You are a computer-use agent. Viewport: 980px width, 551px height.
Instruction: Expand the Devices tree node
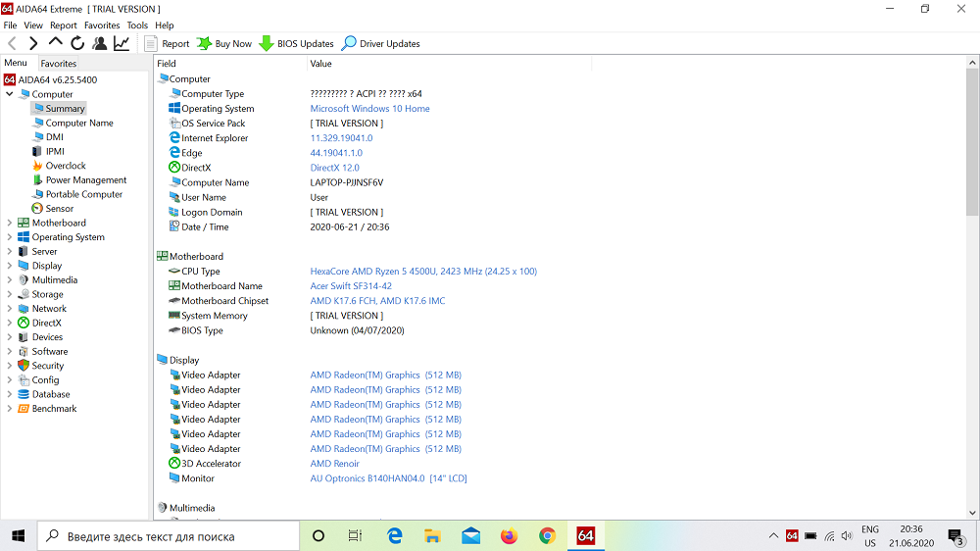point(10,337)
